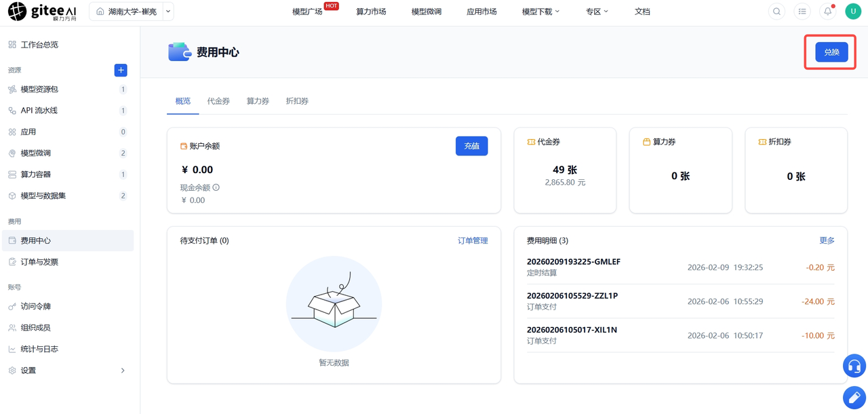This screenshot has height=414, width=868.
Task: Open 应用市场 in top navigation
Action: (481, 12)
